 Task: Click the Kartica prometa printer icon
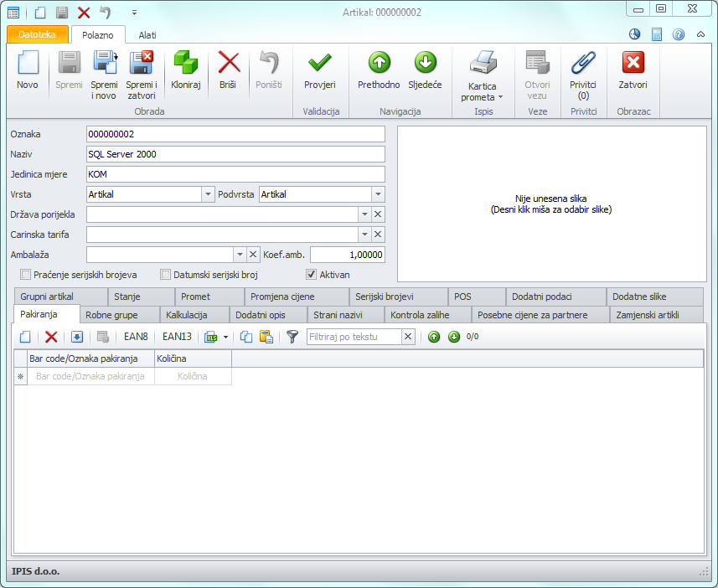483,62
